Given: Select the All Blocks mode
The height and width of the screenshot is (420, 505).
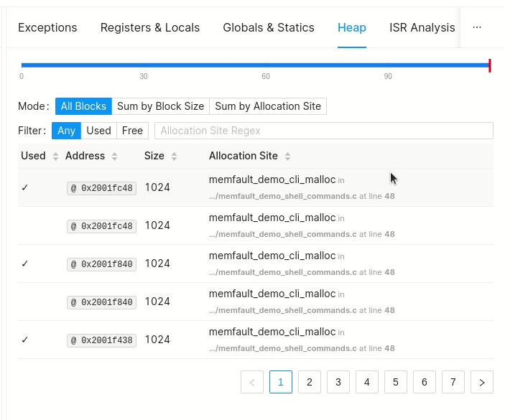Looking at the screenshot, I should coord(83,106).
